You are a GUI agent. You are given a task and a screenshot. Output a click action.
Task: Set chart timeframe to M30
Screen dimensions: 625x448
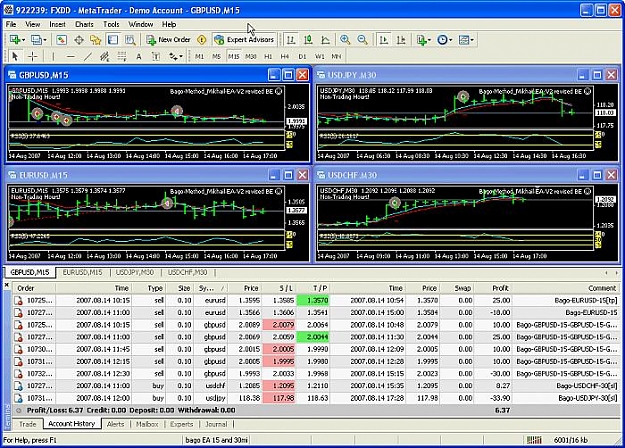251,56
